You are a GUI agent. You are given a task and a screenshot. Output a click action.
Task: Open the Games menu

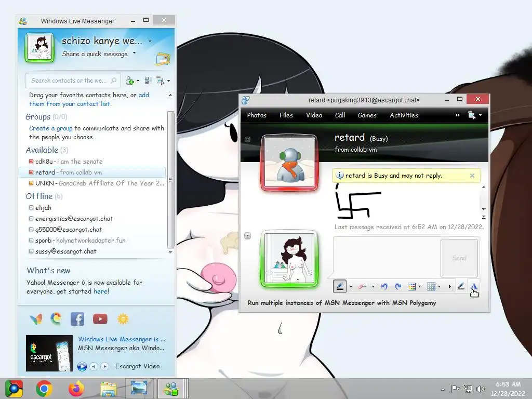(367, 115)
